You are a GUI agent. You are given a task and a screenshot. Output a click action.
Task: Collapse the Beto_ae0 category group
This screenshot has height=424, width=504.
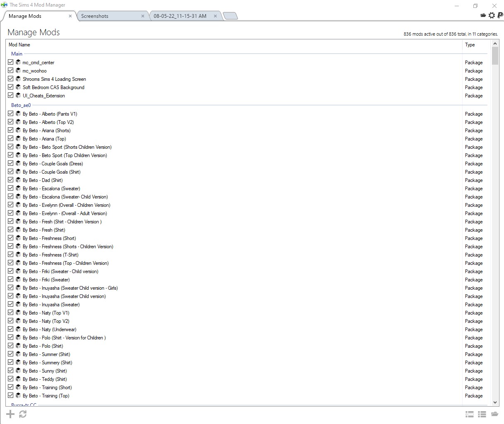(x=21, y=105)
